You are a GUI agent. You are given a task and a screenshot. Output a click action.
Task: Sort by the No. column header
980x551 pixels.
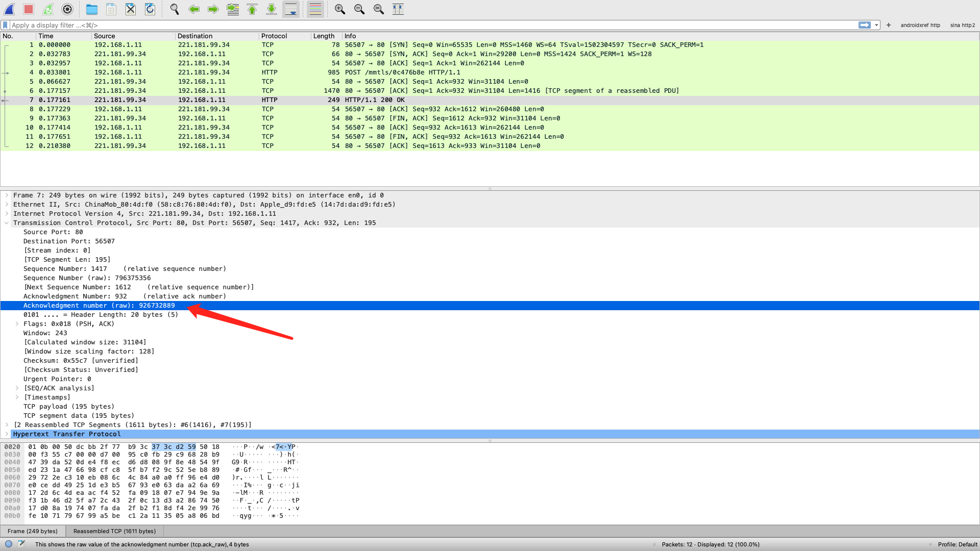click(x=18, y=36)
